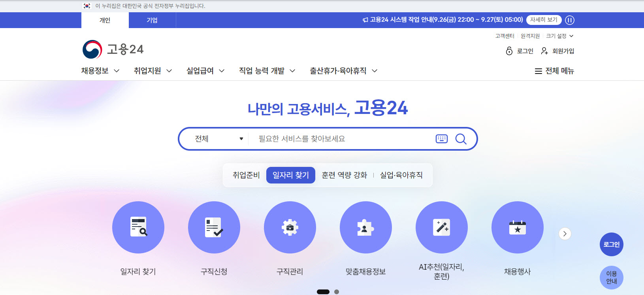Click the 일자리 찾기 job search icon
644x295 pixels.
pyautogui.click(x=138, y=227)
